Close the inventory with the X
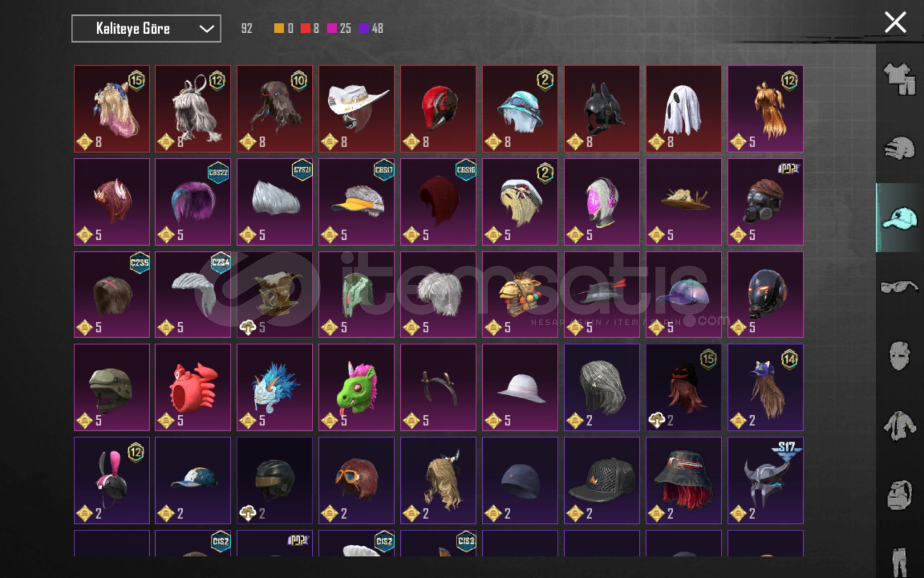The height and width of the screenshot is (578, 924). tap(895, 23)
